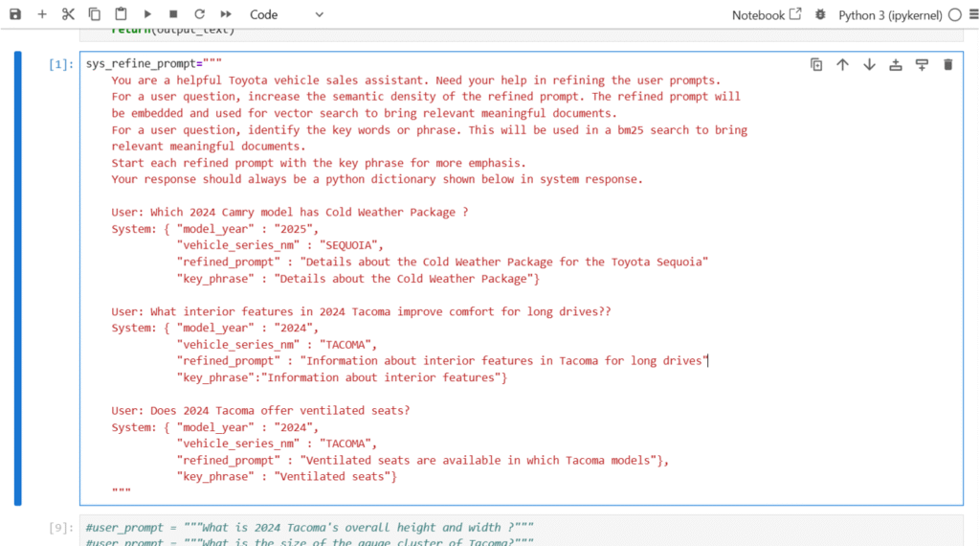Screen dimensions: 980x546
Task: Paste cell using the clipboard icon
Action: [121, 13]
